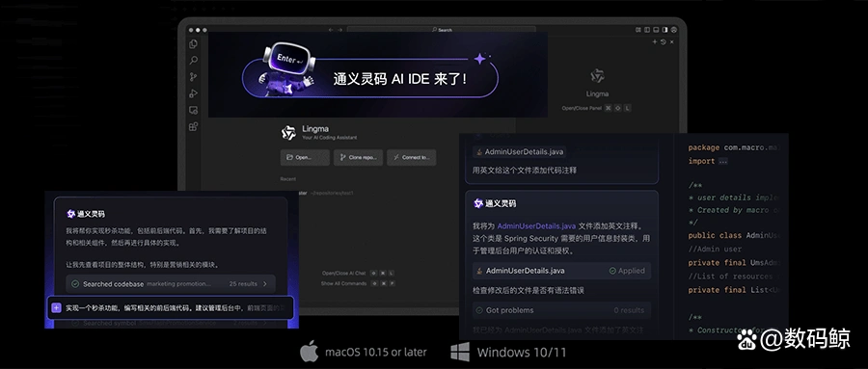
Task: Start new chat with the plus icon
Action: point(654,42)
